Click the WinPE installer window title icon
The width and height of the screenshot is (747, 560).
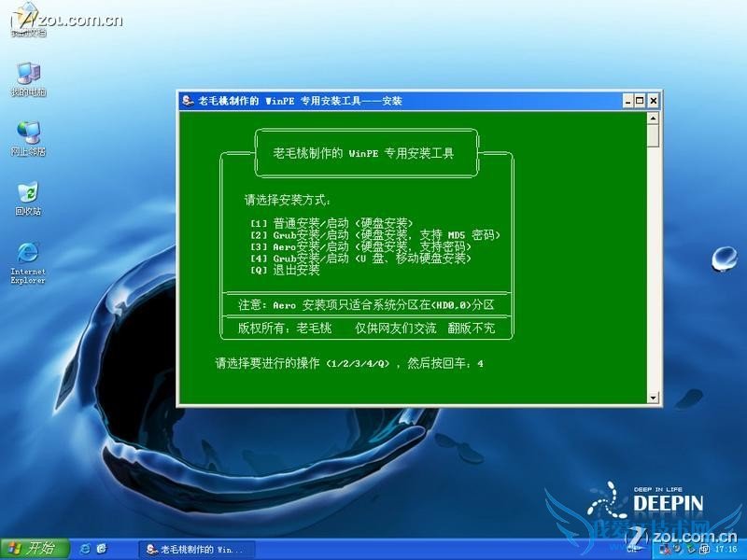point(188,101)
